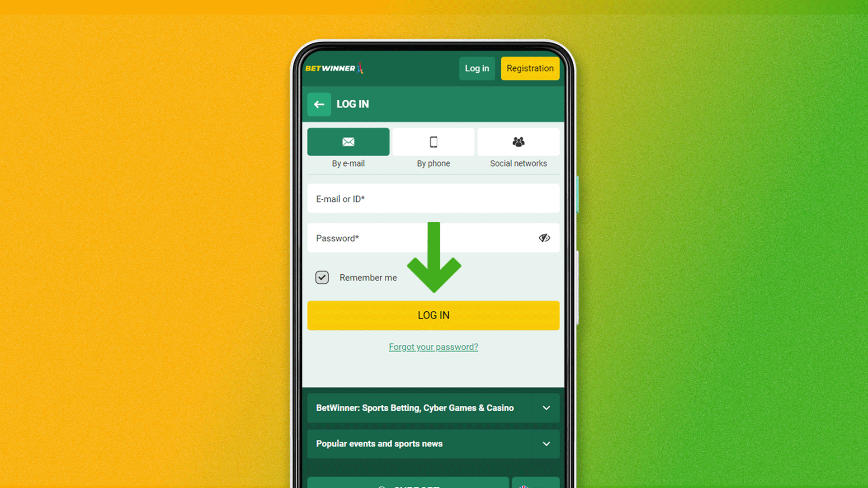868x488 pixels.
Task: Select social networks login icon
Action: click(518, 142)
